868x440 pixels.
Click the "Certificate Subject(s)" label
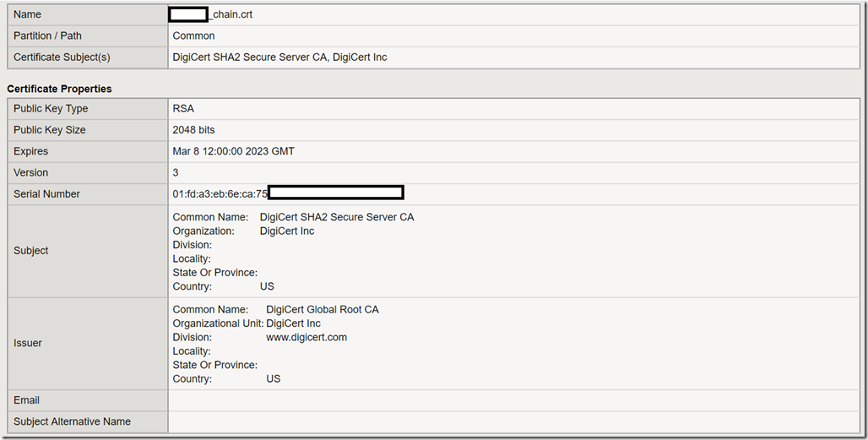coord(62,57)
